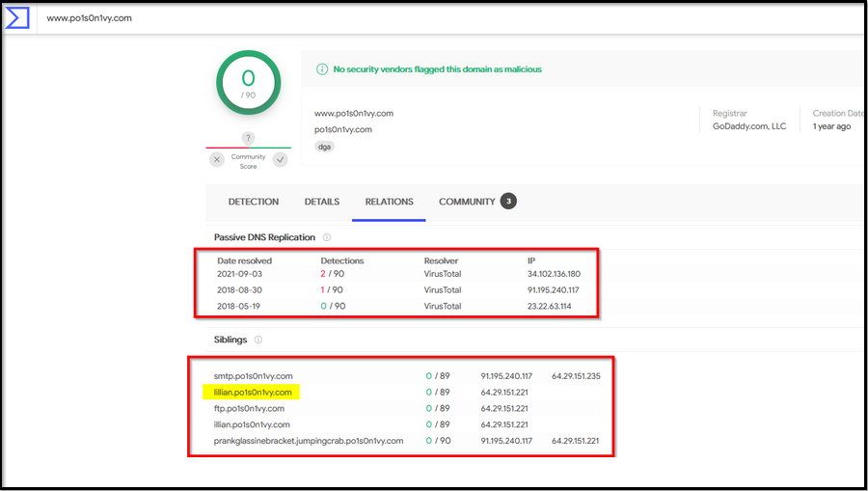Click the 0 / 90 score in prankglassinebracket row

[438, 441]
